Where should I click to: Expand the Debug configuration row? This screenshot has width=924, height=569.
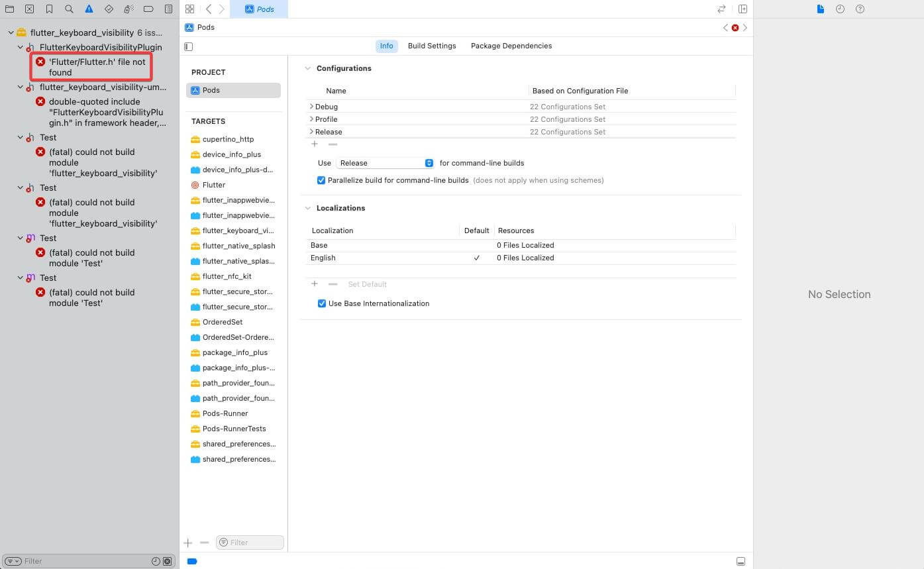pyautogui.click(x=311, y=106)
